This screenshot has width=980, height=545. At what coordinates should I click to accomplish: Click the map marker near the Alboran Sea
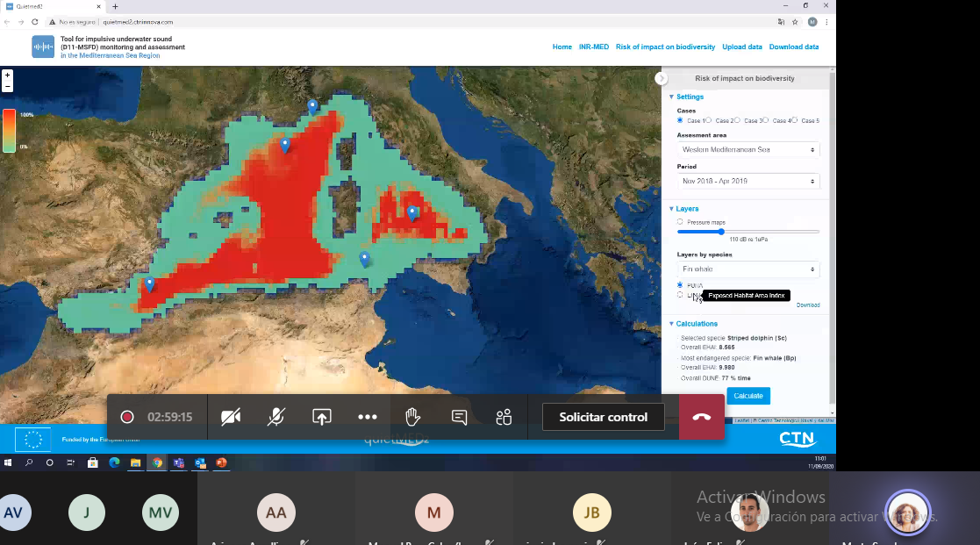click(149, 284)
